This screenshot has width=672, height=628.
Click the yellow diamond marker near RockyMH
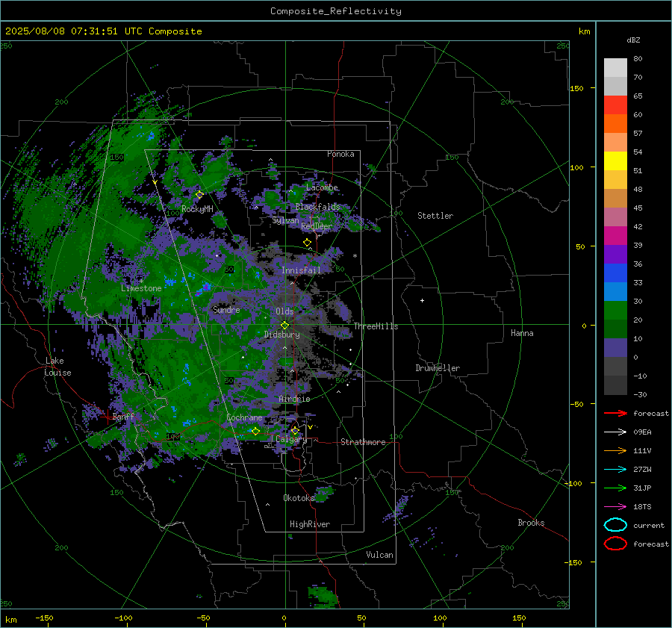[x=199, y=195]
